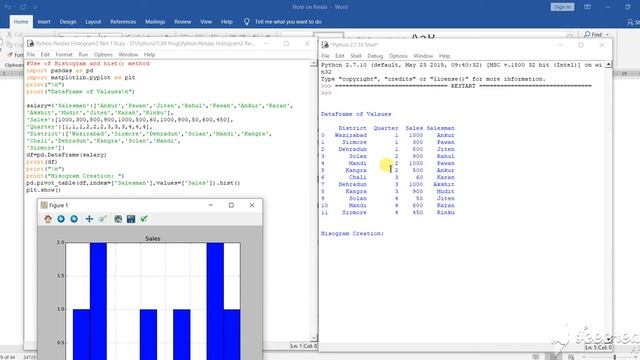Open References tab in Word ribbon
Image resolution: width=640 pixels, height=360 pixels.
tap(123, 22)
